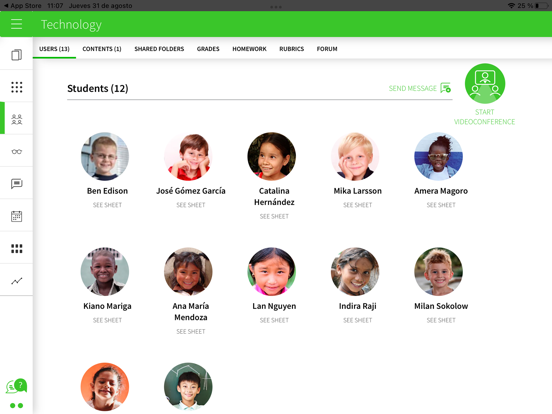552x414 pixels.
Task: See sheet for Kiano Mariga
Action: coord(107,320)
